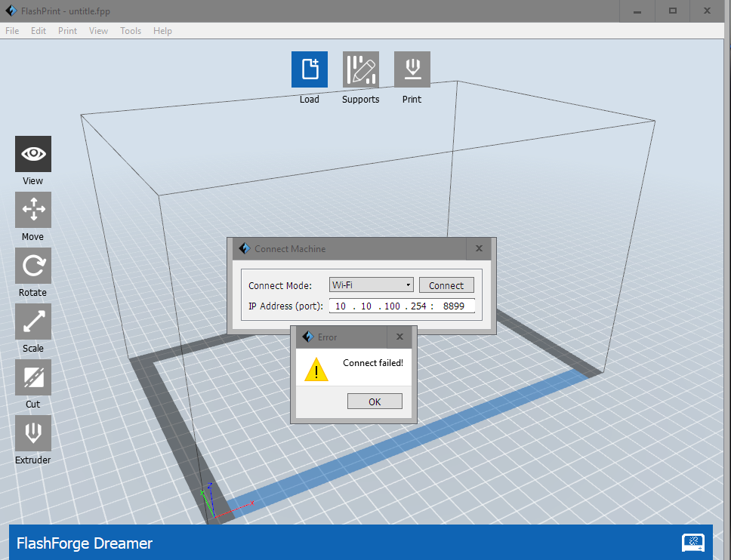Click the Load file icon
Viewport: 731px width, 560px height.
pyautogui.click(x=310, y=69)
